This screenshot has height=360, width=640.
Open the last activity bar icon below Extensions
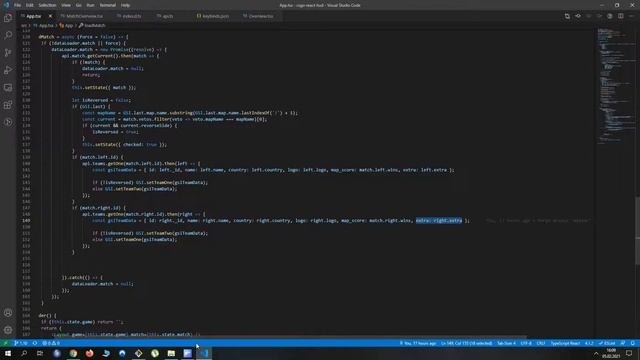(8, 122)
